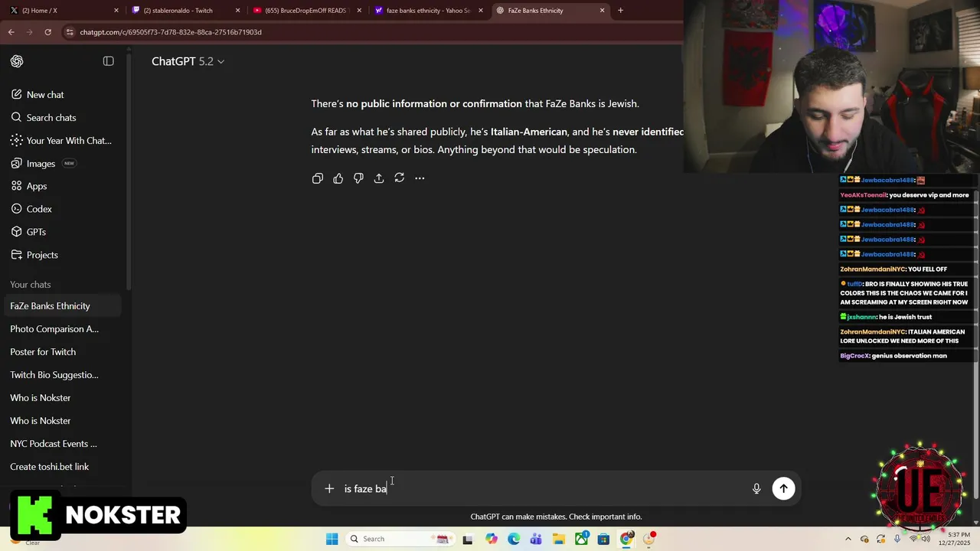
Task: Close the FaZe Banks Ethnicity tab
Action: [602, 11]
